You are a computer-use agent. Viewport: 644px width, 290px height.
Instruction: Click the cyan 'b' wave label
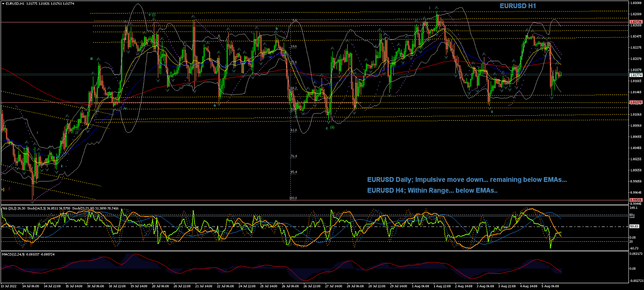tap(277, 28)
